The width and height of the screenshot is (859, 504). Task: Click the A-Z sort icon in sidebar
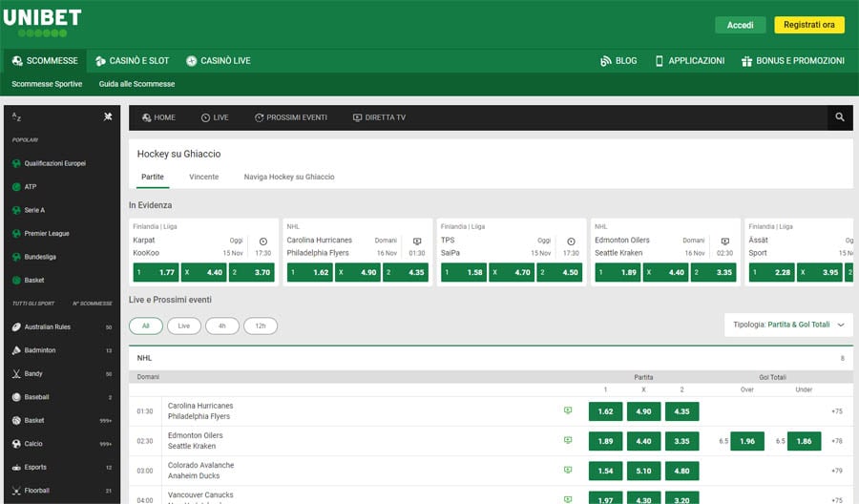tap(16, 116)
